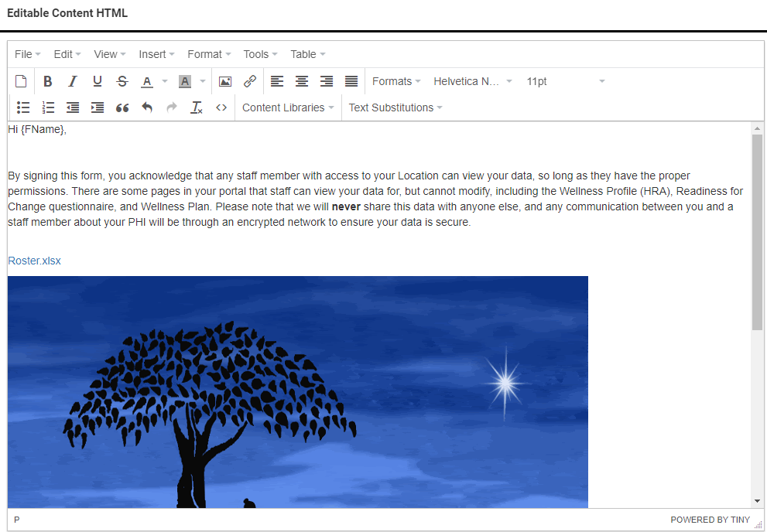This screenshot has height=532, width=767.
Task: Click the blockquote icon
Action: [x=122, y=107]
